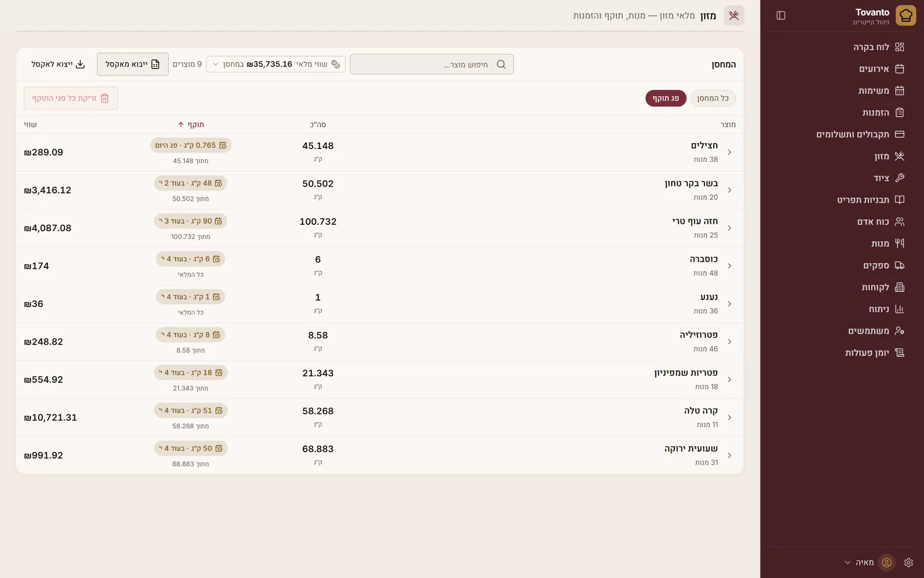This screenshot has width=924, height=578.
Task: Open the inventory value dropdown שווי מלאי
Action: pyautogui.click(x=276, y=64)
